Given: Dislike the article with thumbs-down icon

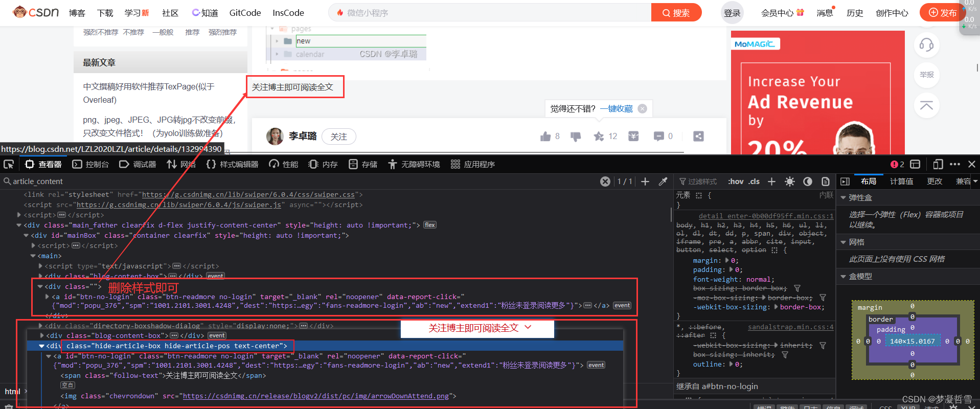Looking at the screenshot, I should click(x=576, y=137).
